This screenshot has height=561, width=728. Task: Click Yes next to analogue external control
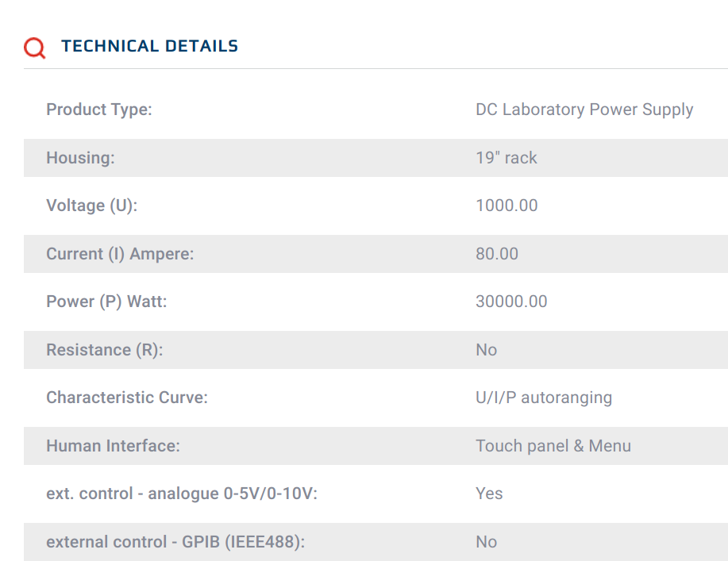coord(489,494)
